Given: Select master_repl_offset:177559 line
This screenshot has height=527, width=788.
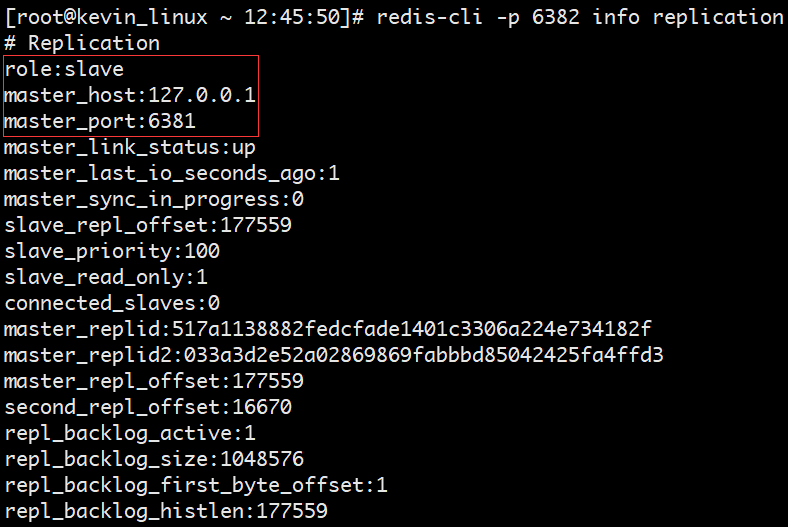Looking at the screenshot, I should tap(154, 382).
